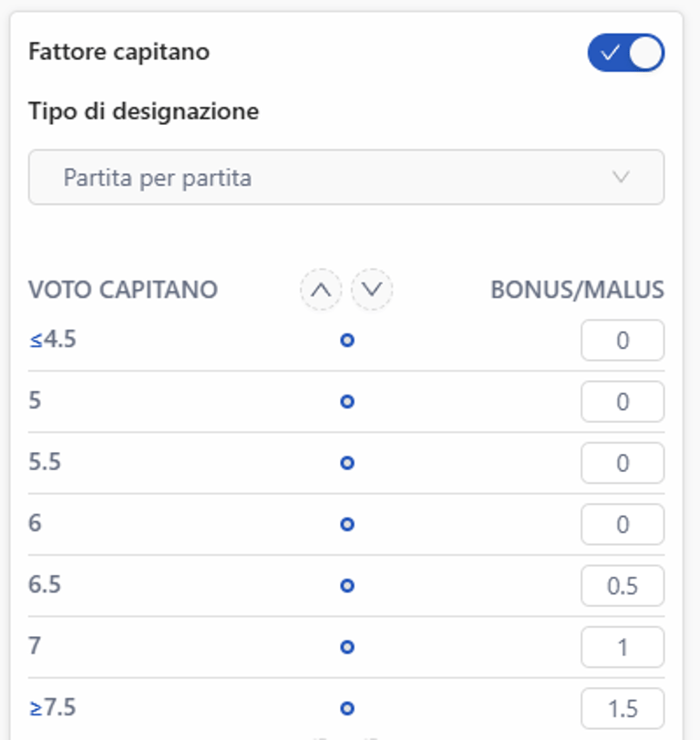
Task: Edit the bonus field for vote 6
Action: [623, 525]
